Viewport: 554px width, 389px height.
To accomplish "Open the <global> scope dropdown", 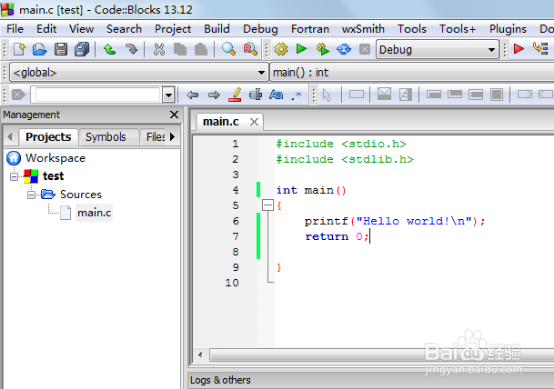I will click(x=138, y=72).
